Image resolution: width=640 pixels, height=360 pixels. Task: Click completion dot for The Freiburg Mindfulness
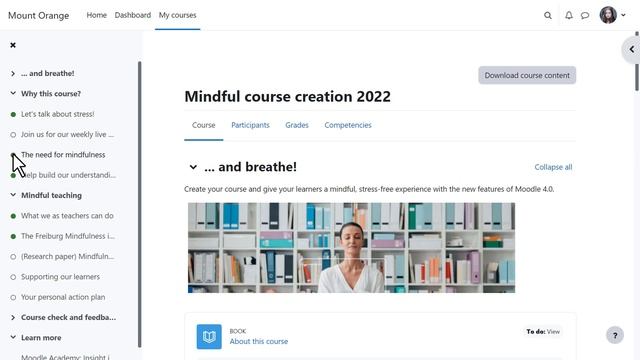pyautogui.click(x=13, y=236)
